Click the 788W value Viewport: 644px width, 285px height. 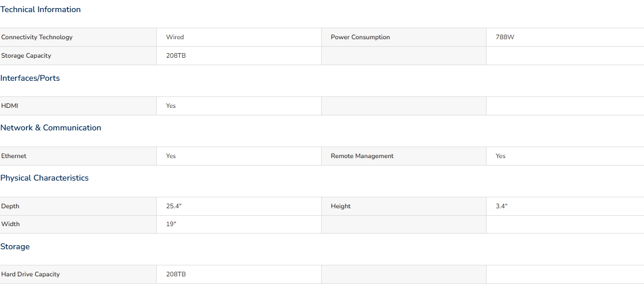click(x=505, y=37)
